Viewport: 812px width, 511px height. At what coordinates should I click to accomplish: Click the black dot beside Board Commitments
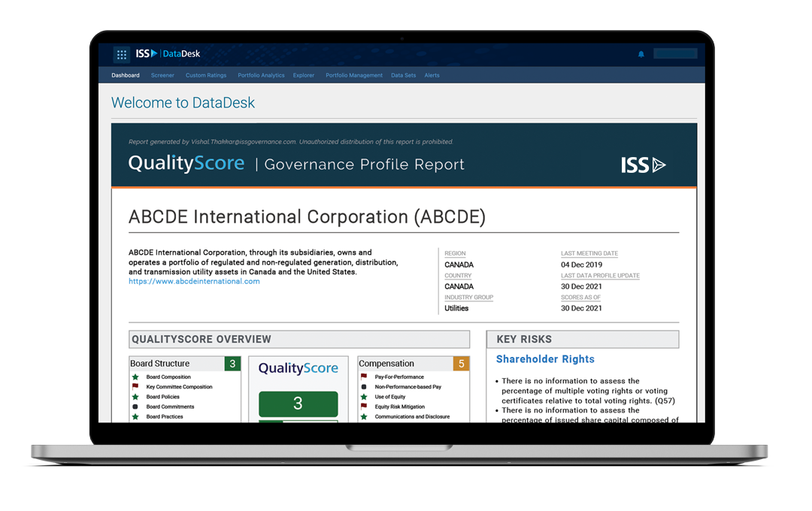[135, 407]
